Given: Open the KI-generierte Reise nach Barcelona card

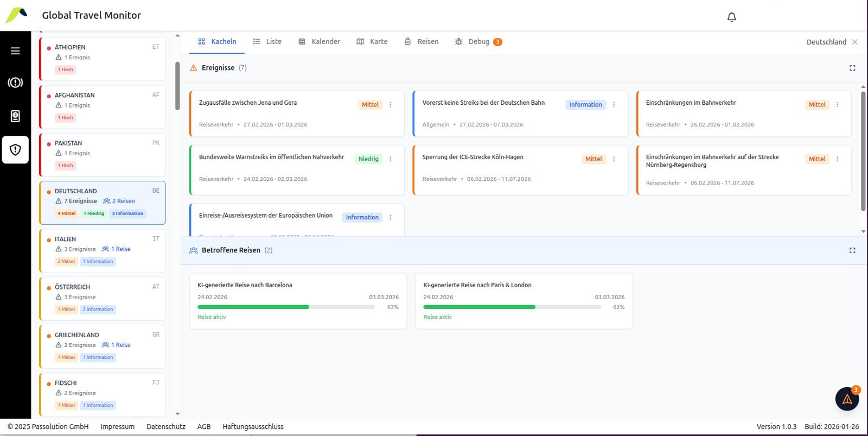Looking at the screenshot, I should (298, 301).
